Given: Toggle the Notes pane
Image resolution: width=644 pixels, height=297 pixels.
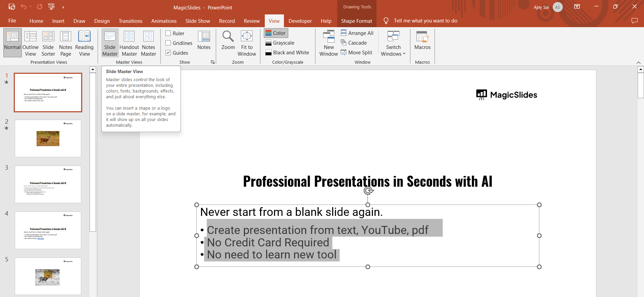Looking at the screenshot, I should click(204, 41).
